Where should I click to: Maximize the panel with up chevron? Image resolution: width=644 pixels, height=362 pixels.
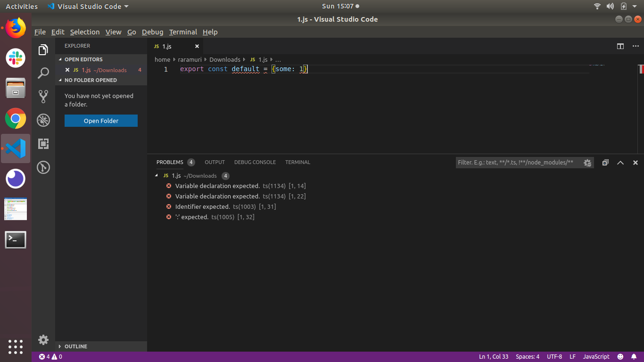click(620, 163)
